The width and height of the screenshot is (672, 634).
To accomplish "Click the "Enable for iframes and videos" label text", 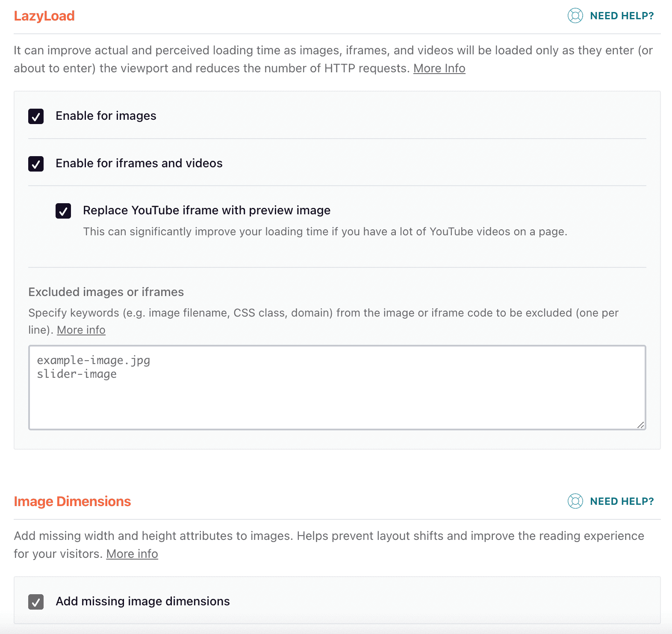I will tap(139, 163).
